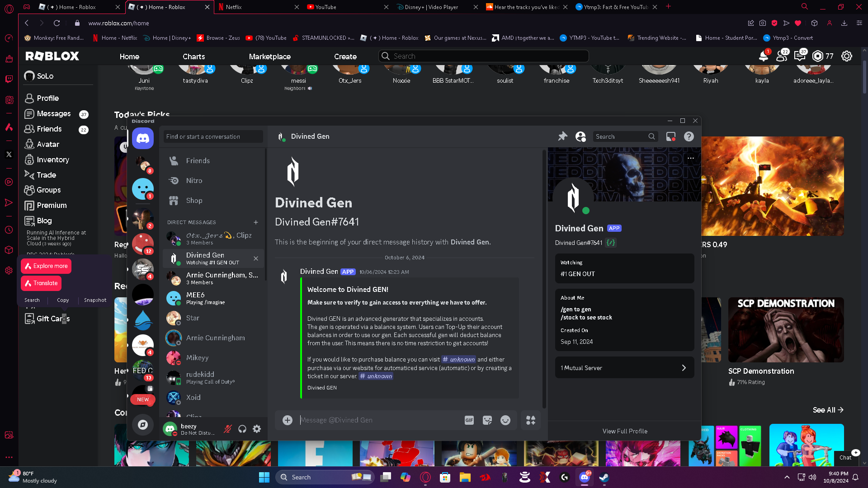Open Marketplace in Roblox navigation
Image resolution: width=868 pixels, height=488 pixels.
(269, 56)
